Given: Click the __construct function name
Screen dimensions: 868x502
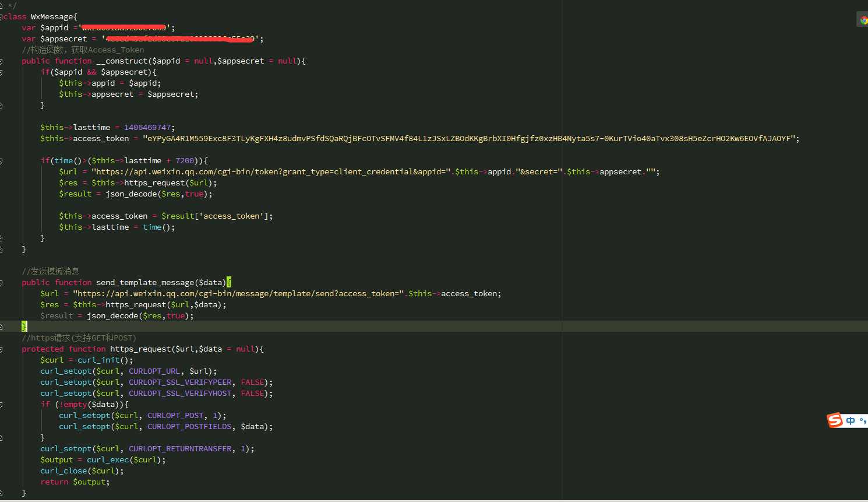Looking at the screenshot, I should tap(122, 61).
